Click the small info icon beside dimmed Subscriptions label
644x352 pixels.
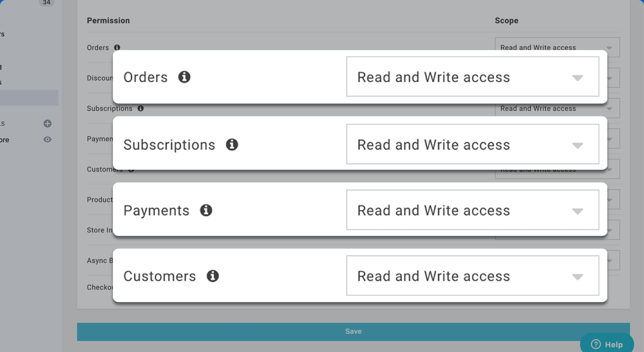[x=141, y=108]
